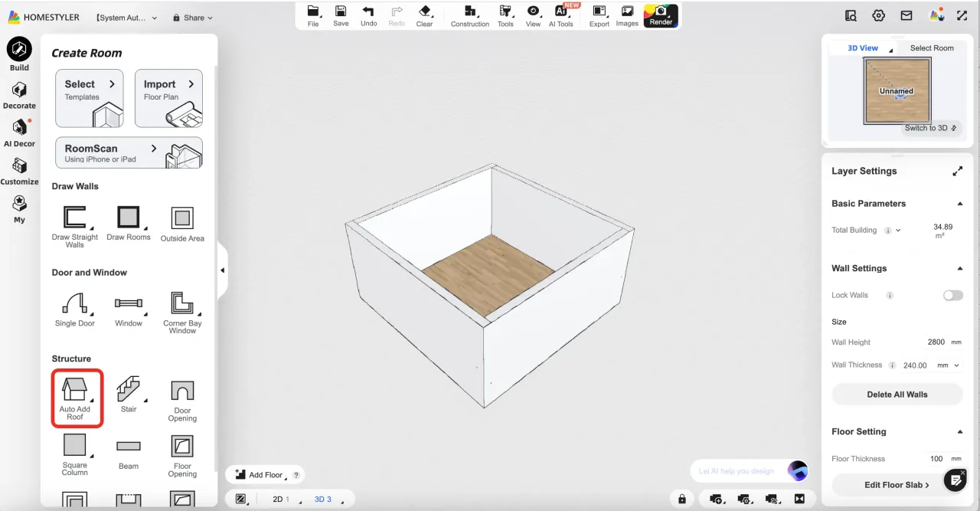Toggle the Lock Walls switch
This screenshot has width=980, height=511.
[952, 295]
